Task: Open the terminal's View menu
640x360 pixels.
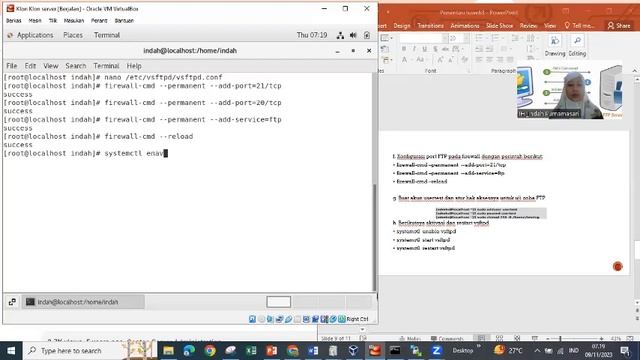Action: [x=51, y=66]
